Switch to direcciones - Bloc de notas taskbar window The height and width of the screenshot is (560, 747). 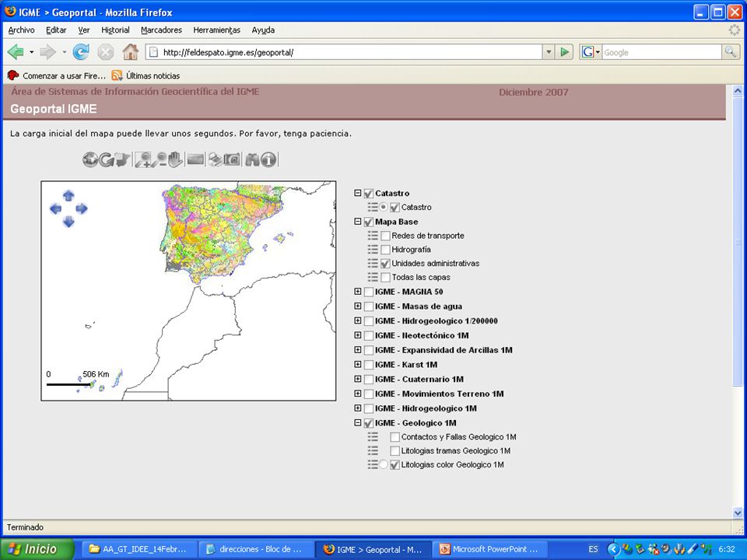[254, 549]
